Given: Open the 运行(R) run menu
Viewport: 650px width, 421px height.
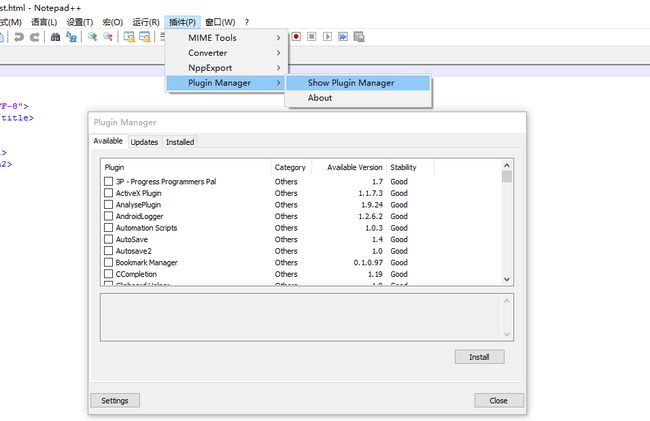Looking at the screenshot, I should click(x=146, y=22).
